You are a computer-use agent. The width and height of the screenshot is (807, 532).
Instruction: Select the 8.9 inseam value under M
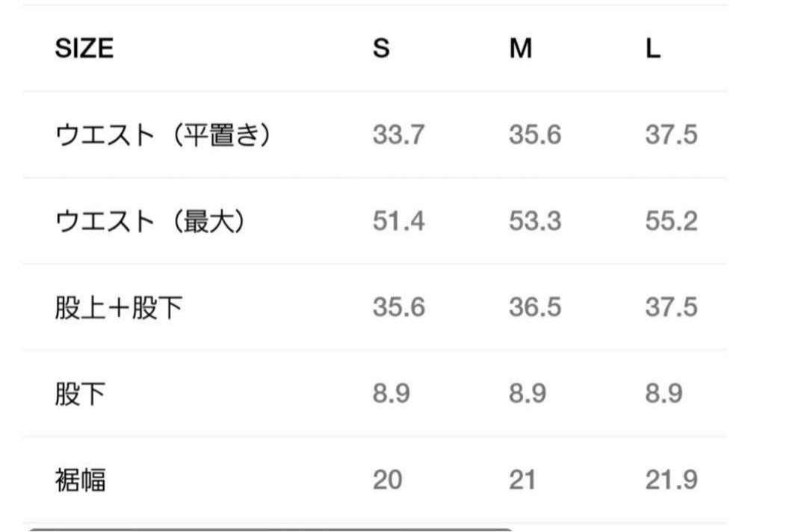[x=528, y=394]
